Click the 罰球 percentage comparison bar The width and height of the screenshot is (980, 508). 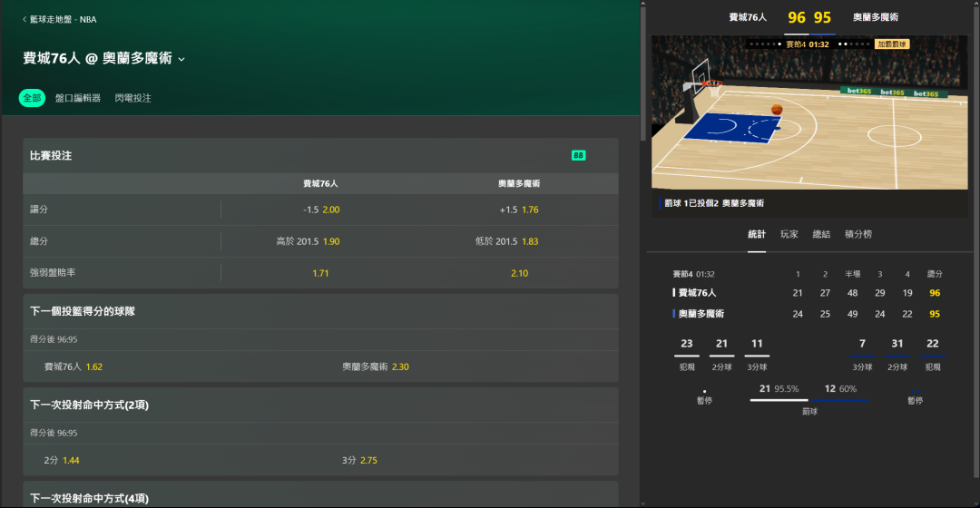pyautogui.click(x=809, y=399)
